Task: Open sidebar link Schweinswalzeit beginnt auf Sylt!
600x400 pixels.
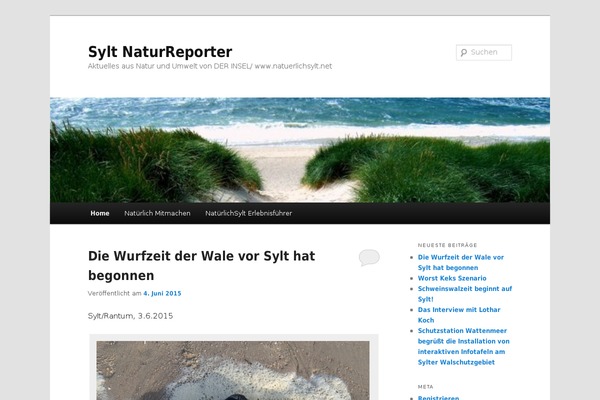Action: click(x=465, y=294)
